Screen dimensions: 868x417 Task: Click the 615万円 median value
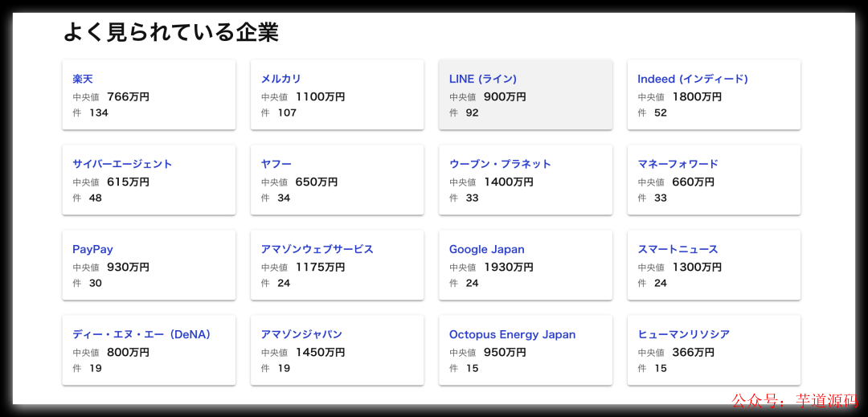click(x=128, y=182)
